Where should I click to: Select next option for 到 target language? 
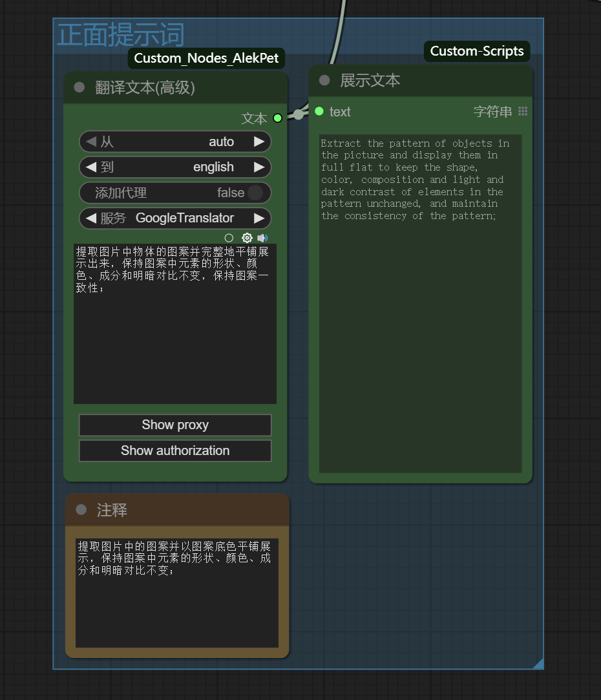[x=259, y=167]
